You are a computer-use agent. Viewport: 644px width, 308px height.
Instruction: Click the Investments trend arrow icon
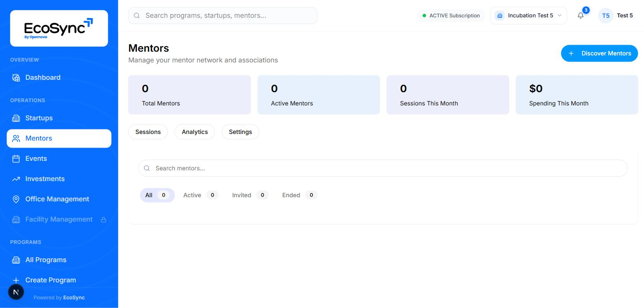pyautogui.click(x=16, y=179)
